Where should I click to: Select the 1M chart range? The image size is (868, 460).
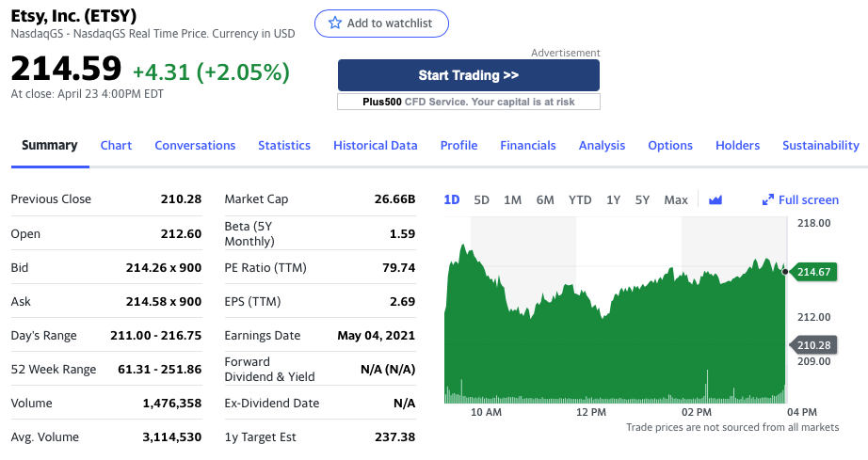[512, 199]
